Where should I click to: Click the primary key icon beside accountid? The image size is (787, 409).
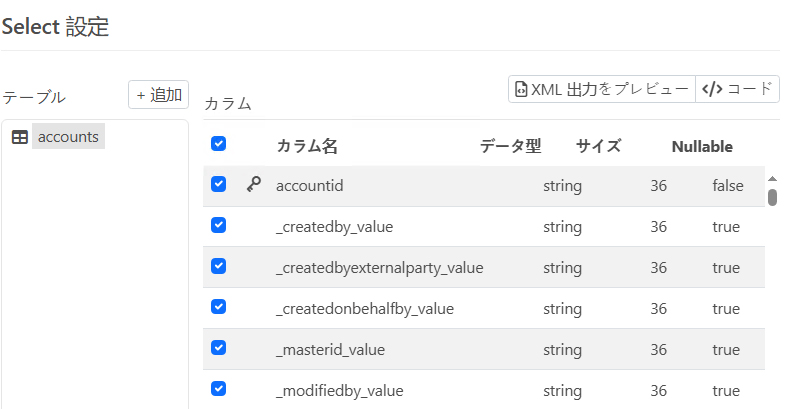(x=253, y=185)
